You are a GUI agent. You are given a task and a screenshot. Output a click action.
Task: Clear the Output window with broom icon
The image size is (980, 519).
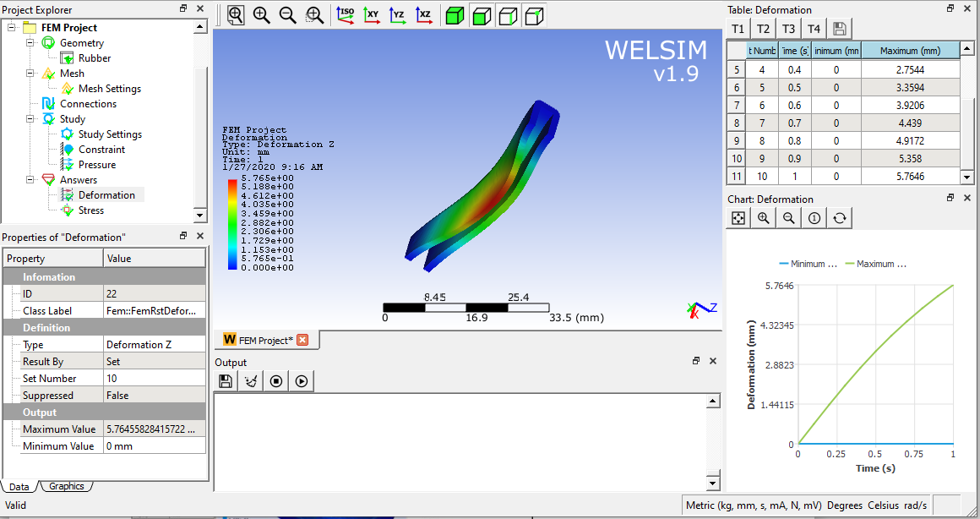pyautogui.click(x=251, y=381)
